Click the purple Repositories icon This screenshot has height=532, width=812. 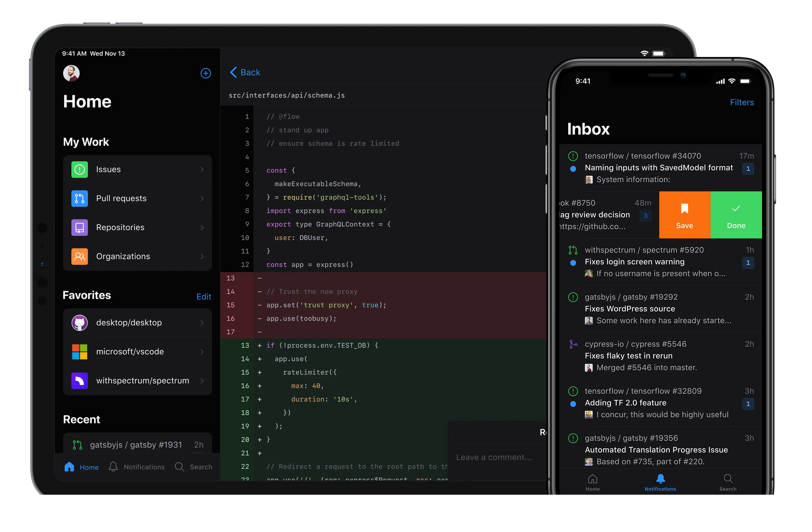tap(79, 227)
